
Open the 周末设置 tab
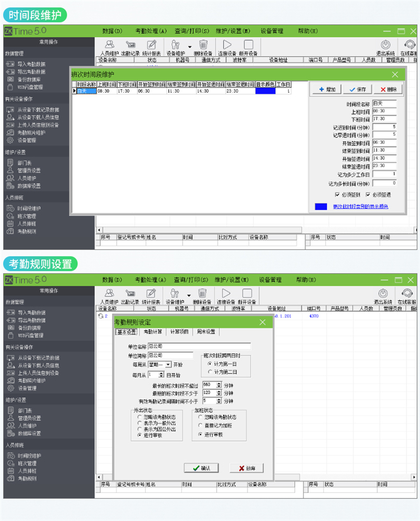click(206, 332)
